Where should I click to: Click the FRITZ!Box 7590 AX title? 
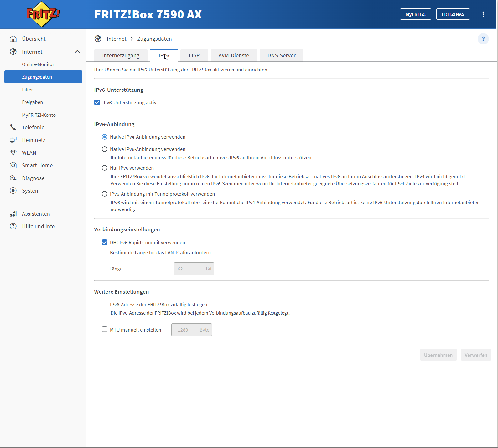pyautogui.click(x=148, y=14)
